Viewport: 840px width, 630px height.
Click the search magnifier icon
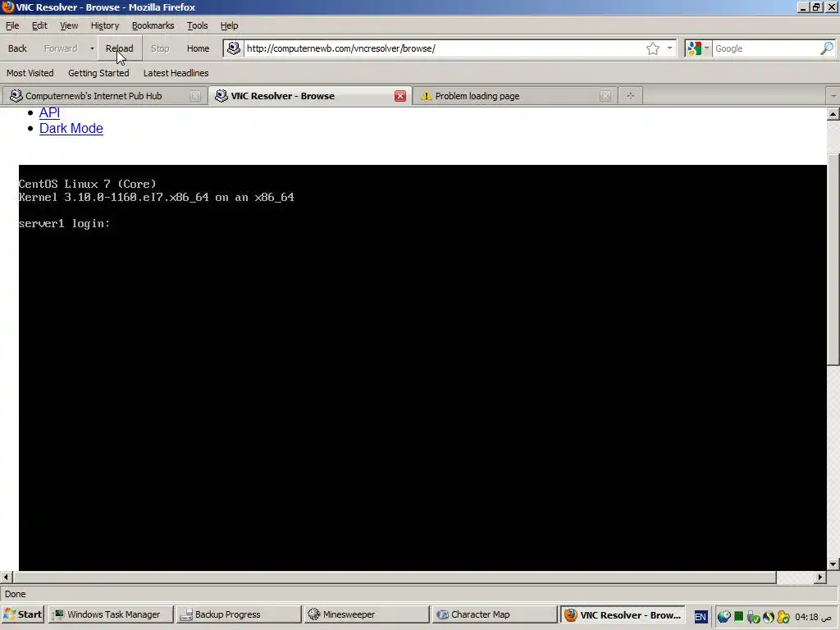pyautogui.click(x=827, y=48)
